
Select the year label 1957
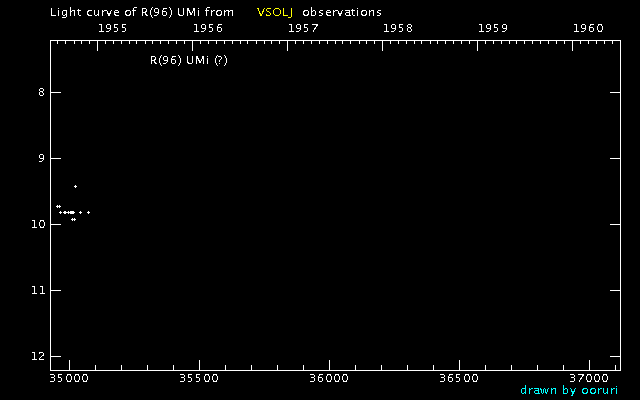coord(303,28)
